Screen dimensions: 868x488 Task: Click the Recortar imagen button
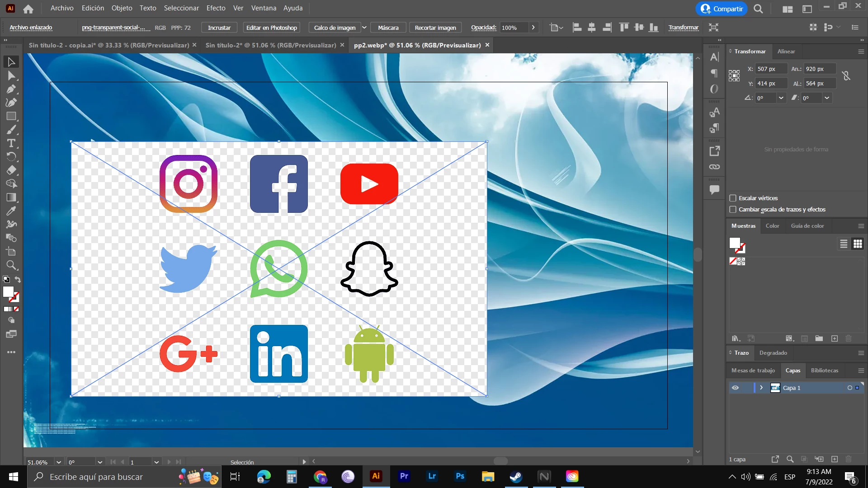(x=435, y=28)
